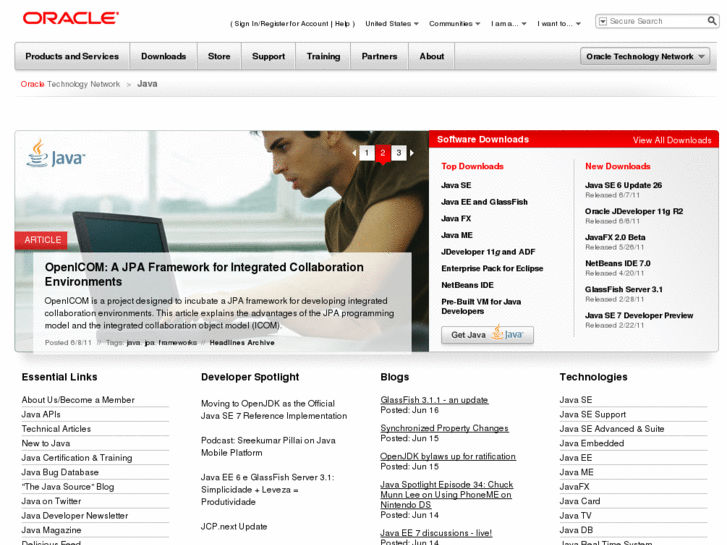727x545 pixels.
Task: Open Java APIs essential link
Action: [x=41, y=414]
